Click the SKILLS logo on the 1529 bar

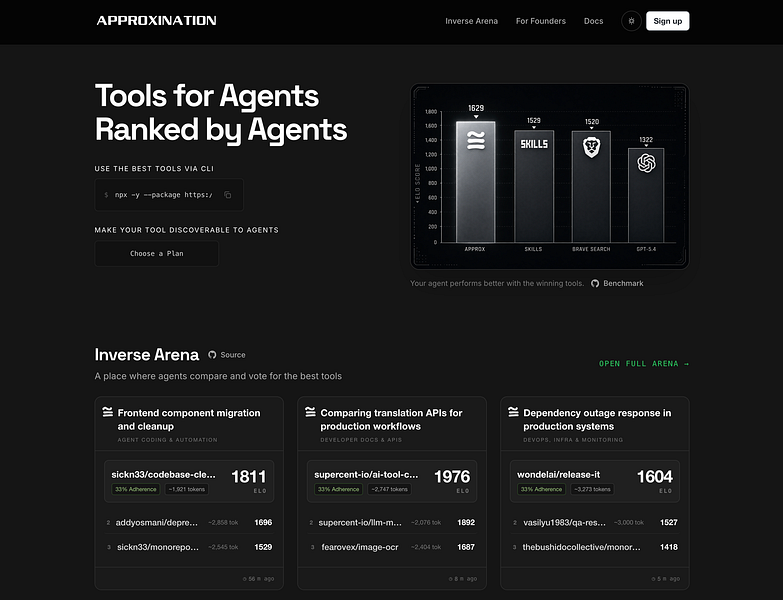pos(534,144)
